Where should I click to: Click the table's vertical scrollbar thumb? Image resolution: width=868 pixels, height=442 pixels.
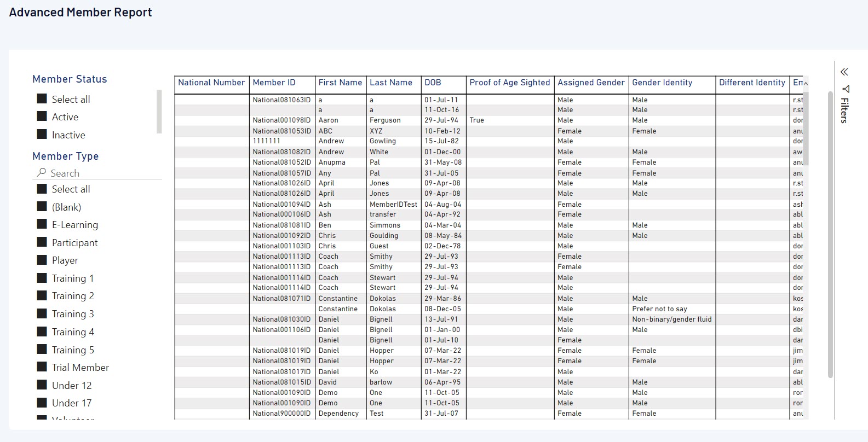806,129
